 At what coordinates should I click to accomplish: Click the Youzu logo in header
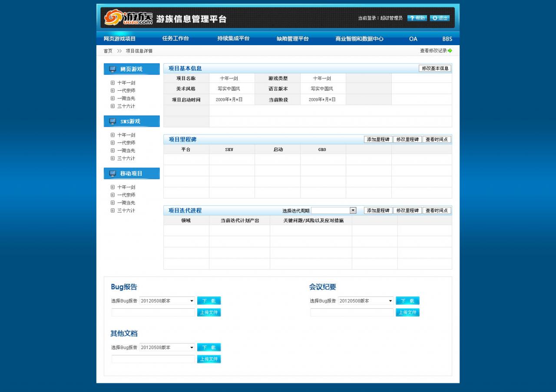pos(129,17)
